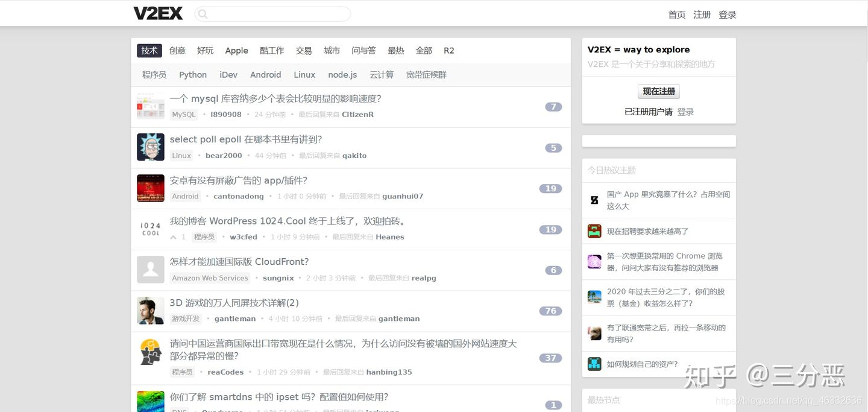This screenshot has width=868, height=412.
Task: Open topic select poll epoll 在哪本书
Action: [246, 139]
